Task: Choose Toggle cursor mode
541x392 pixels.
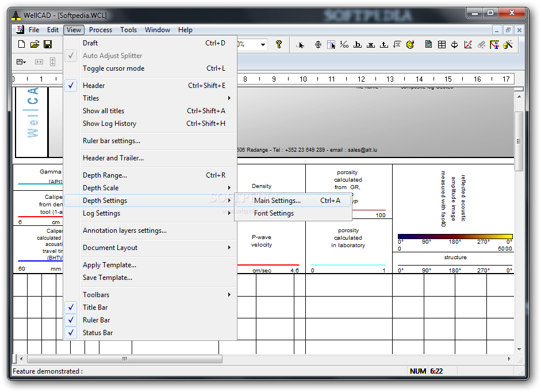Action: pos(151,68)
